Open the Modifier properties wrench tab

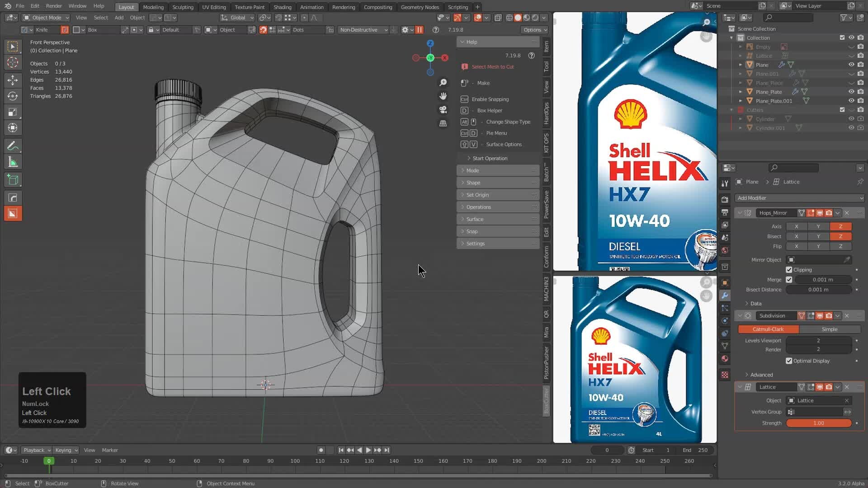click(x=725, y=296)
